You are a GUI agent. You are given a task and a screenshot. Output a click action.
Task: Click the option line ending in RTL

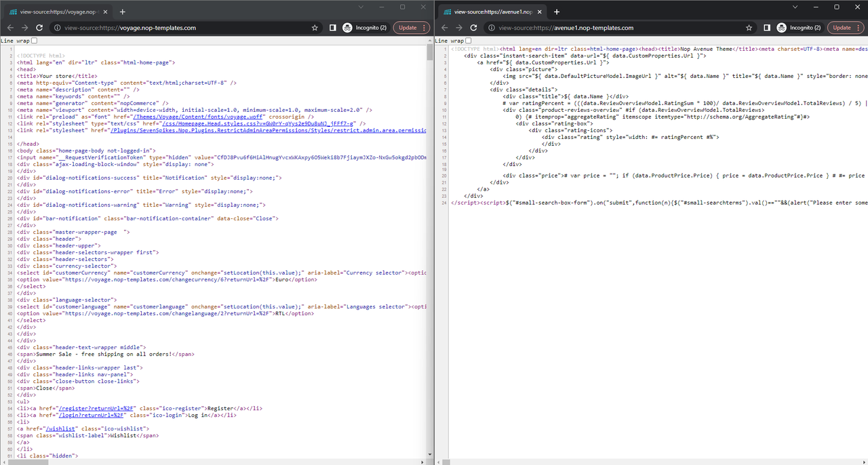165,313
